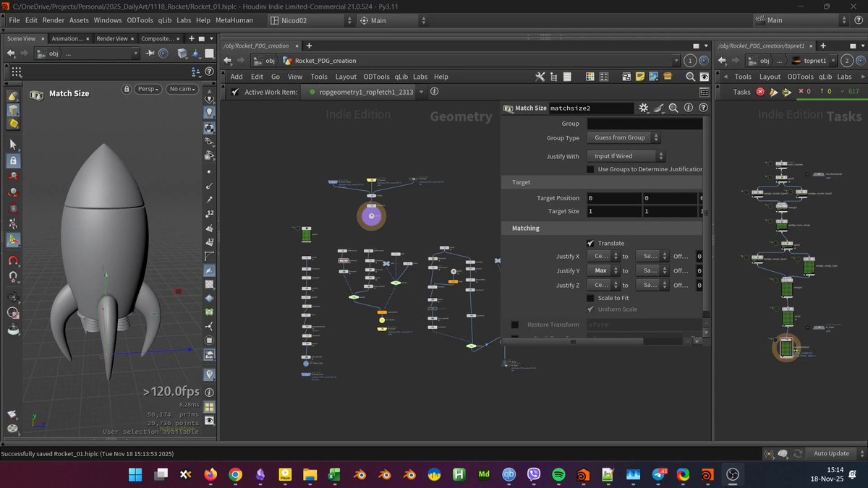Switch to the Render View tab
Screen dimensions: 868x488
(112, 38)
